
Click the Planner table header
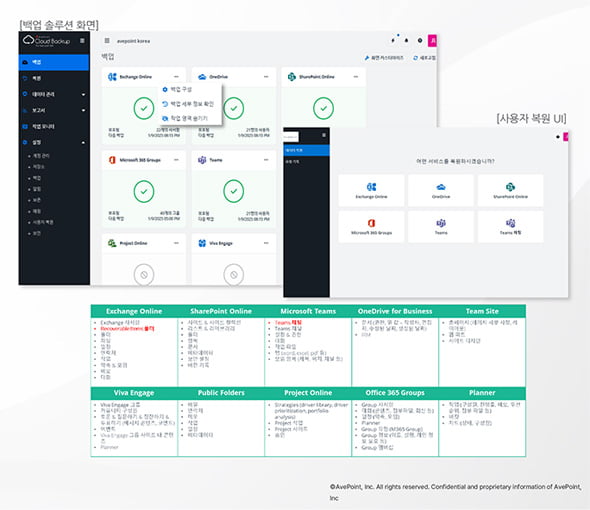[x=482, y=393]
